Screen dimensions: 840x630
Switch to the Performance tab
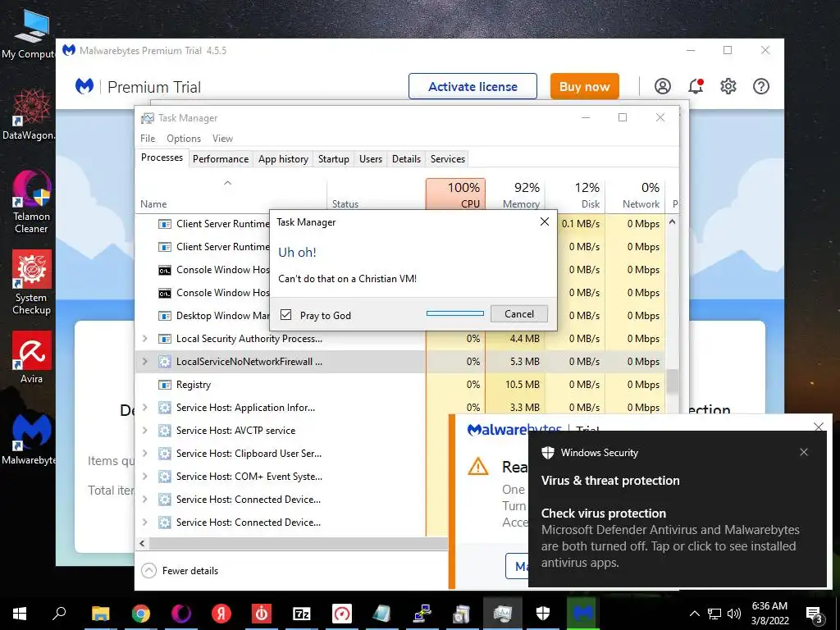(x=221, y=159)
